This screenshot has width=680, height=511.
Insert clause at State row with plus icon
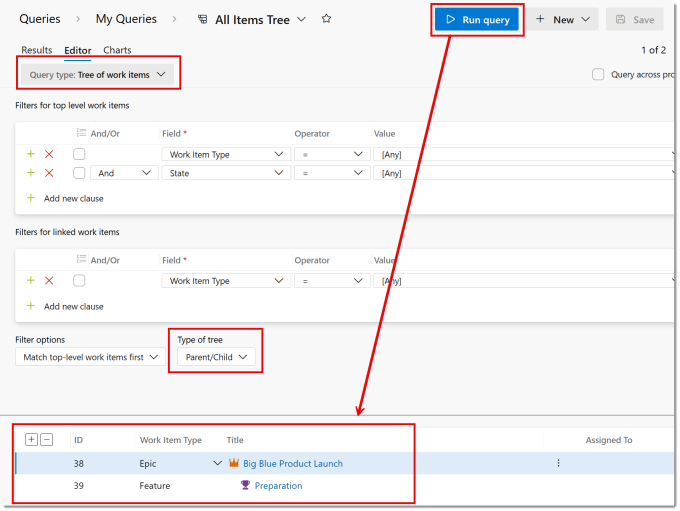[31, 173]
